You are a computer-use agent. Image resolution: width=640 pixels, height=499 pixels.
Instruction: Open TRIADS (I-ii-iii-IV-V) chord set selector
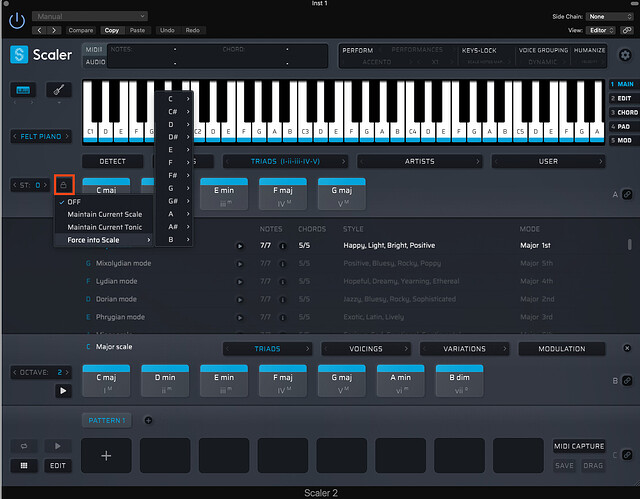285,162
